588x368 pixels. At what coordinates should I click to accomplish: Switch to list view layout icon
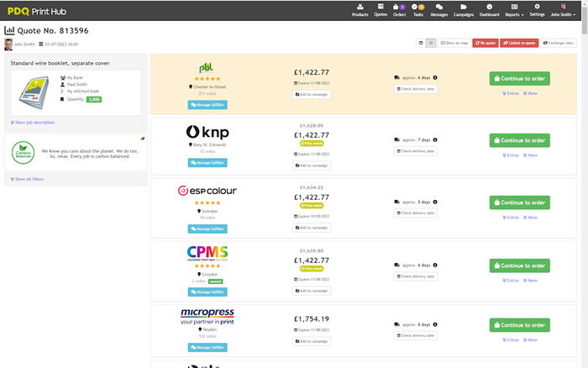421,43
